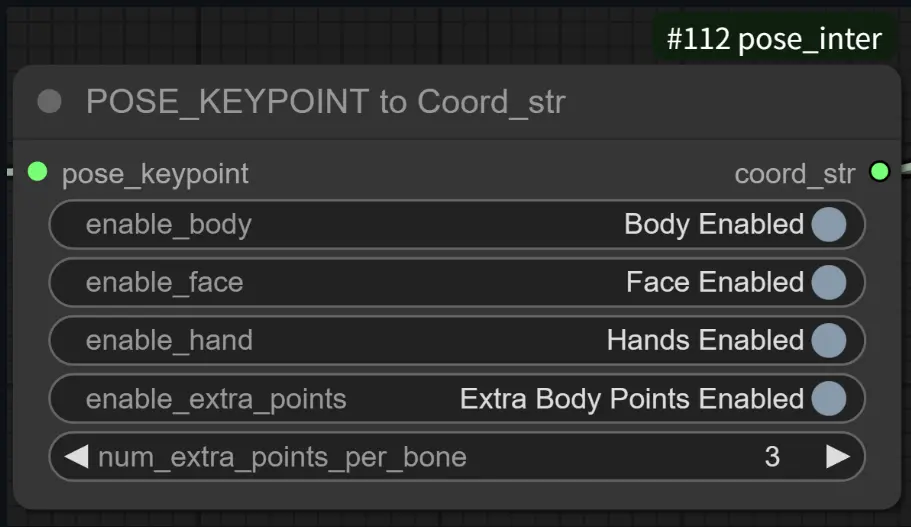
Task: Turn off the Extra Body Points Enabled knob
Action: (x=829, y=399)
